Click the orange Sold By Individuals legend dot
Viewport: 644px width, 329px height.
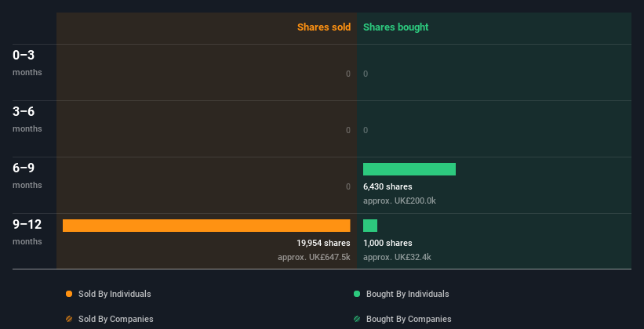(69, 294)
